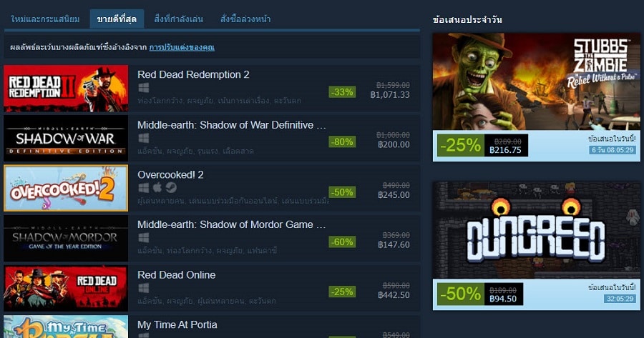644x338 pixels.
Task: Click the -33% discount badge for Red Dead Redemption 2
Action: click(342, 92)
